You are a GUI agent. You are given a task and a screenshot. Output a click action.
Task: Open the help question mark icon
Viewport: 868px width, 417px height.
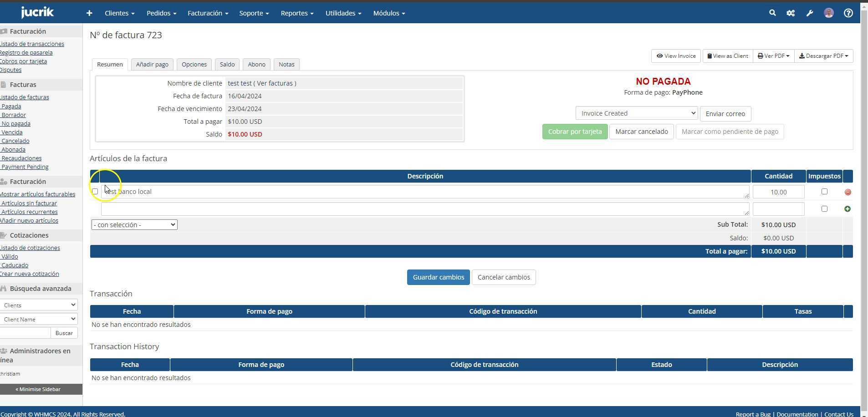[x=848, y=13]
